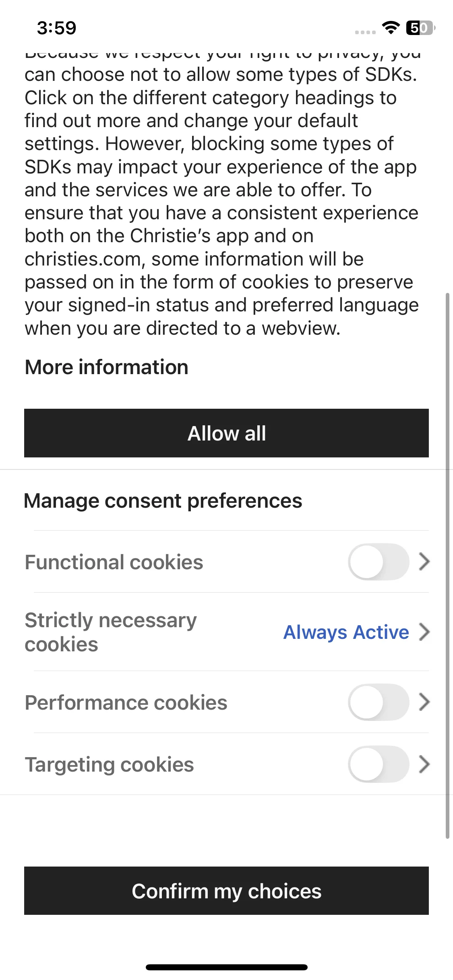Toggle the Performance cookies switch

[x=379, y=702]
